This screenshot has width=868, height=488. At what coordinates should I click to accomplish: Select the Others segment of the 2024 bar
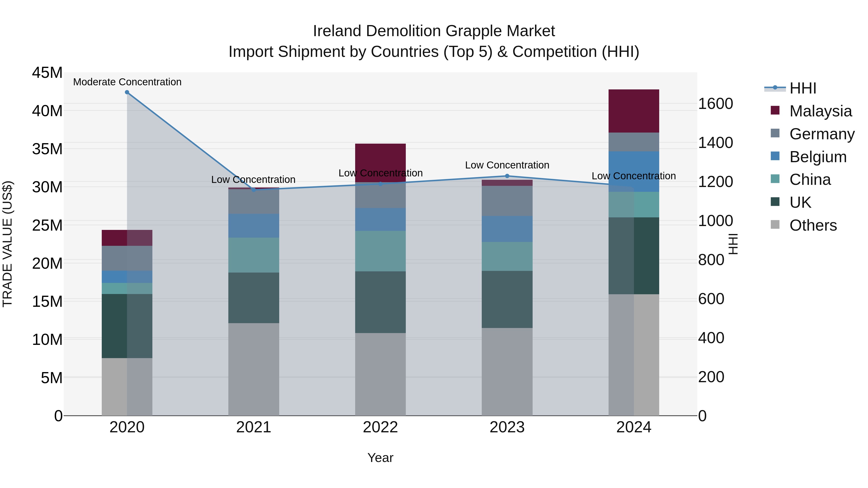pyautogui.click(x=634, y=355)
